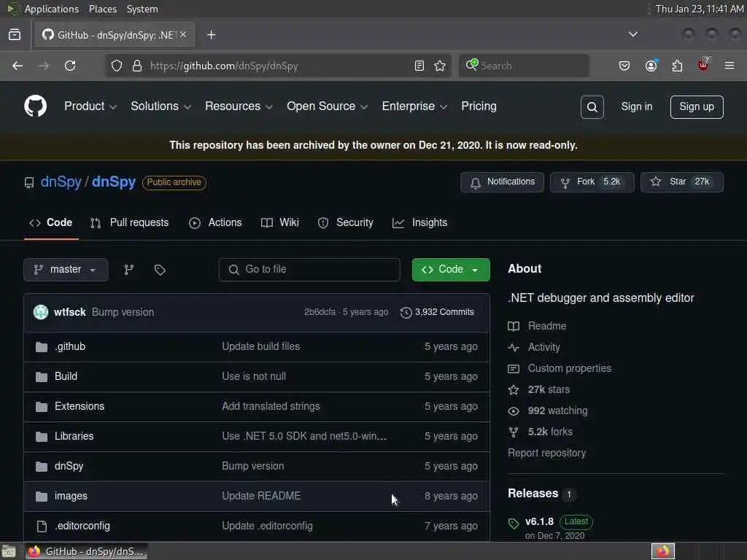Expand the Solutions menu
Screen dimensions: 747x560
pyautogui.click(x=160, y=106)
